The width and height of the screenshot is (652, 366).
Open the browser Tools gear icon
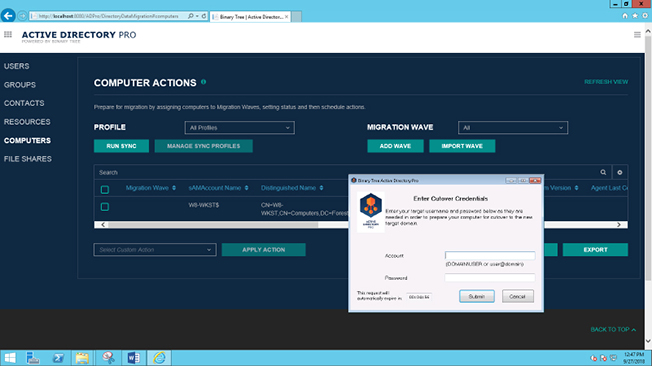click(x=645, y=16)
